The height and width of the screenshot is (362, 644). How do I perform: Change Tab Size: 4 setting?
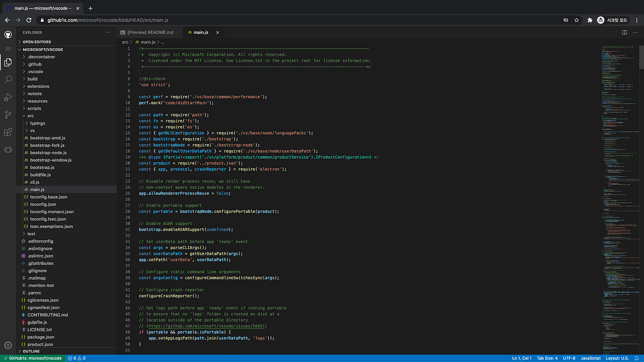pos(547,358)
